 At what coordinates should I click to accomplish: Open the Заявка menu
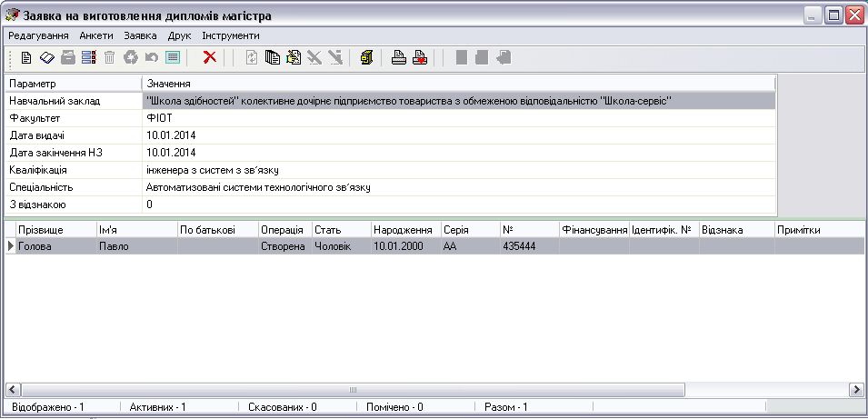click(x=141, y=36)
